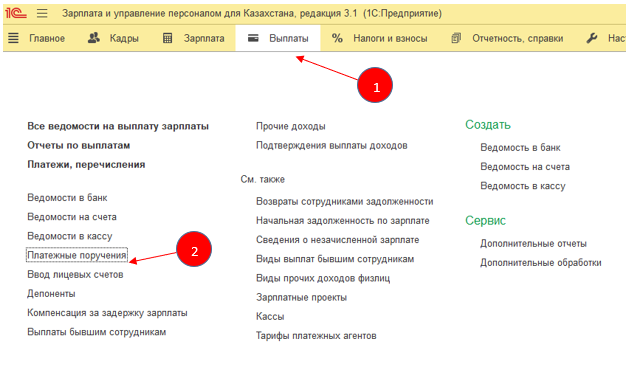
Task: Click the 1C logo icon
Action: click(16, 13)
